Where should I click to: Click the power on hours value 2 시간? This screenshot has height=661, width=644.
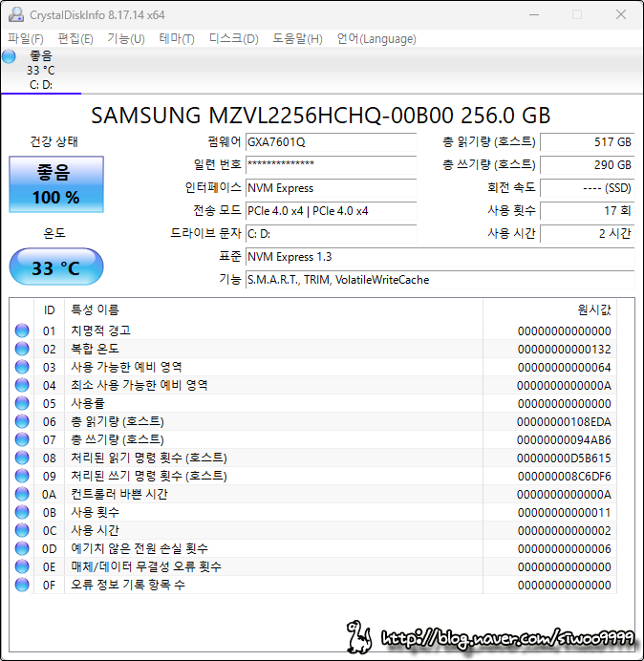587,233
